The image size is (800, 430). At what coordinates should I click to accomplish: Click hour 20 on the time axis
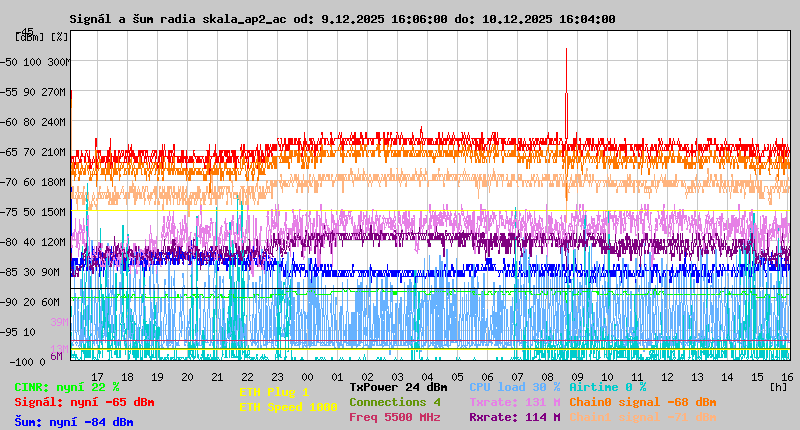click(x=187, y=376)
